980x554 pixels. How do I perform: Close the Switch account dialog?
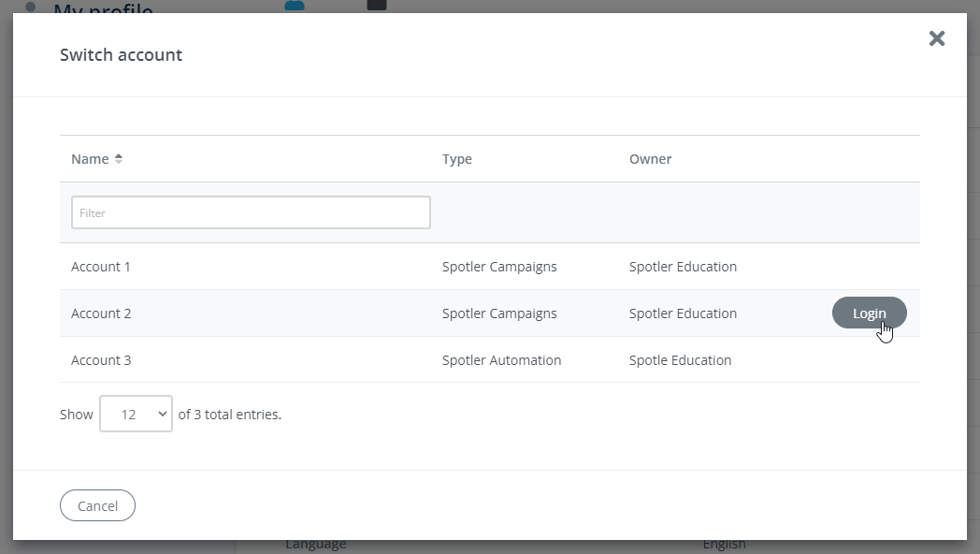(936, 38)
